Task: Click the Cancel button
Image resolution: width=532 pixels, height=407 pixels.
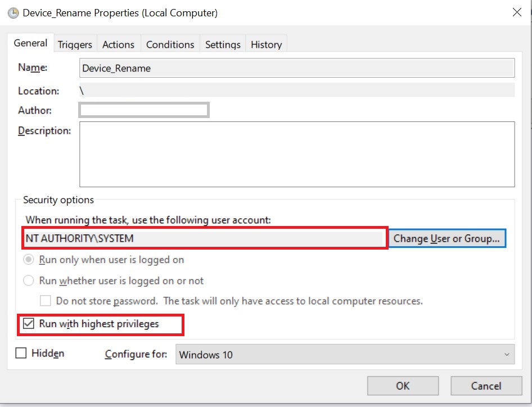Action: tap(486, 386)
